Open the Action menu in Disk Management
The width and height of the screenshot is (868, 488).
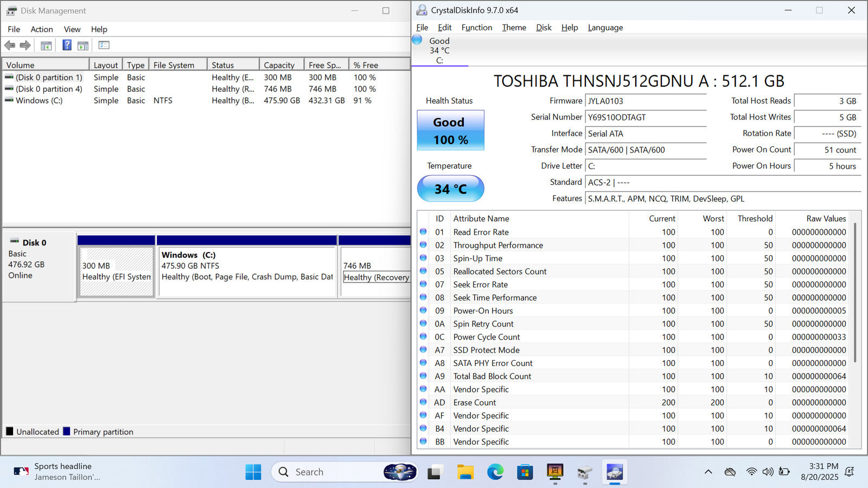click(41, 29)
